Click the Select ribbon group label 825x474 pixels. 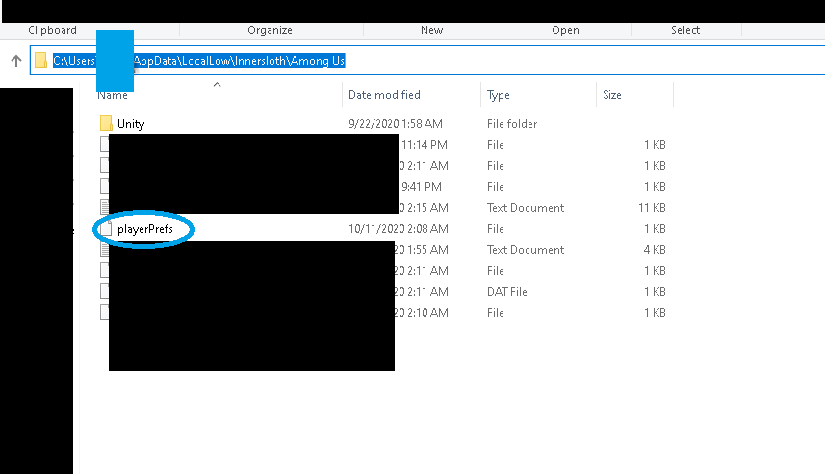685,30
